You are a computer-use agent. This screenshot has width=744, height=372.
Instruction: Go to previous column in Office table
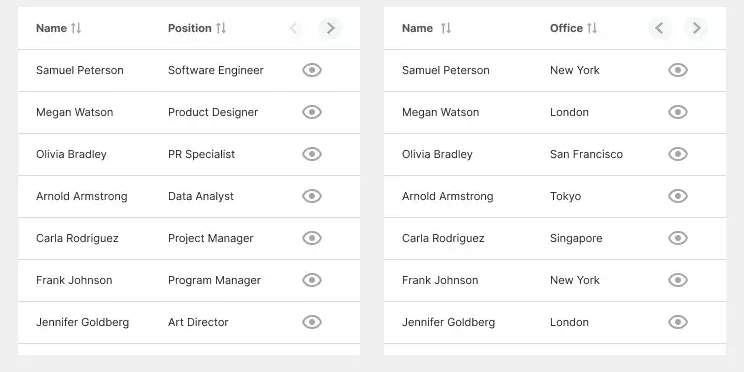(660, 28)
